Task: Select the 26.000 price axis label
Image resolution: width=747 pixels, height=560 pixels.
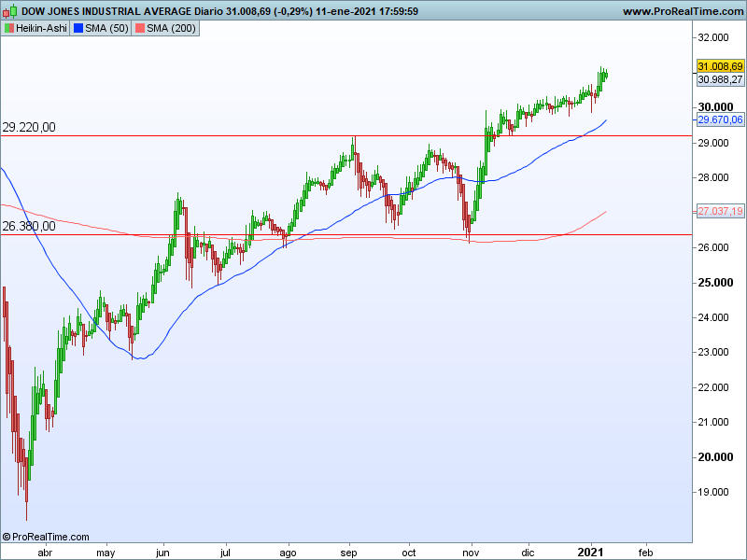Action: [713, 247]
